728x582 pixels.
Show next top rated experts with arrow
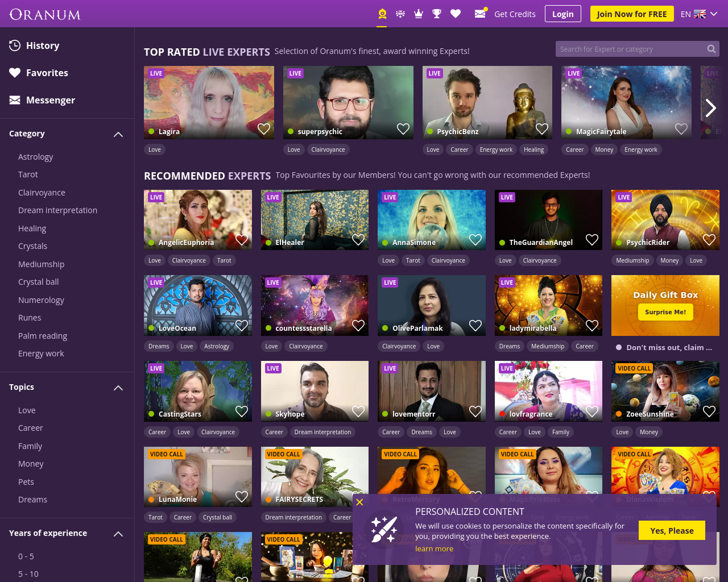[710, 108]
